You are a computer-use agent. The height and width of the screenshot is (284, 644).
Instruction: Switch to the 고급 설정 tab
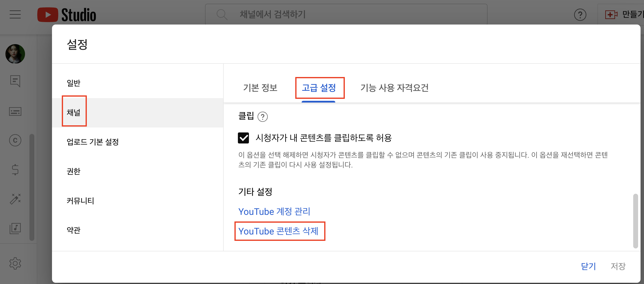click(x=319, y=88)
